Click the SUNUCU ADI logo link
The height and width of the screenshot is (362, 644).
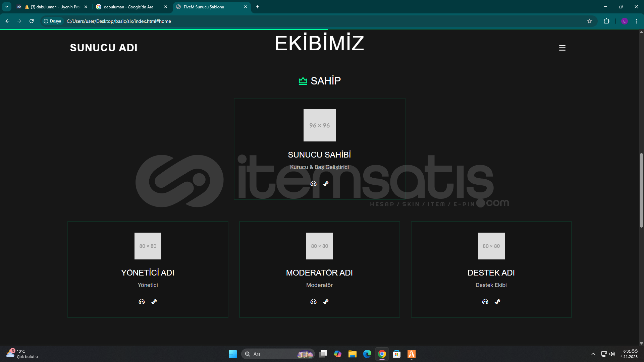(x=104, y=48)
